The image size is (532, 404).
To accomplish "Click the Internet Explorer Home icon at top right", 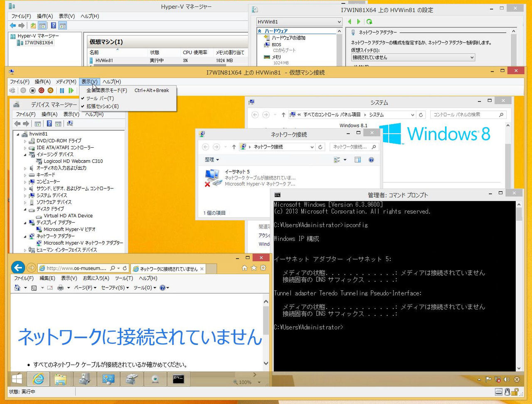I will (244, 268).
